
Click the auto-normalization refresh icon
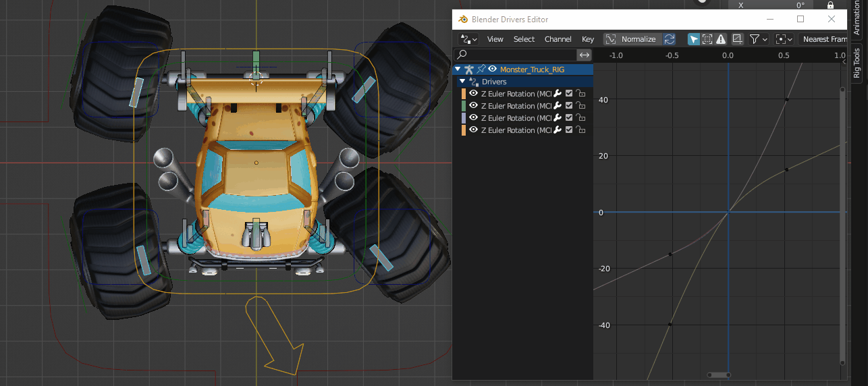click(x=670, y=39)
